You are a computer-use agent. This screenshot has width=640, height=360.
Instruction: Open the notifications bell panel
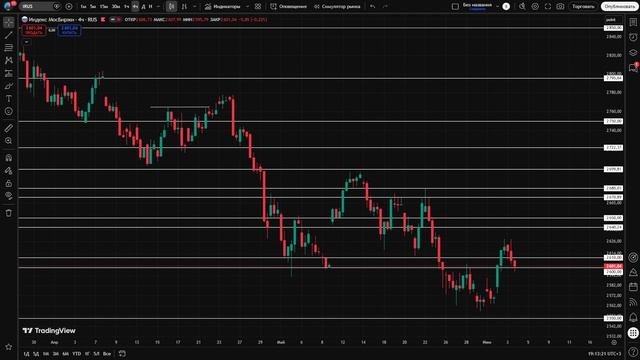click(x=633, y=317)
